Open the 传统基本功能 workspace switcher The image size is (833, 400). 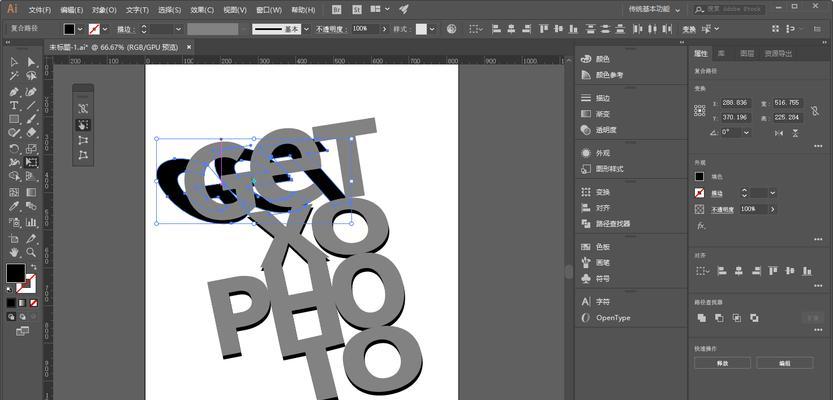point(654,10)
